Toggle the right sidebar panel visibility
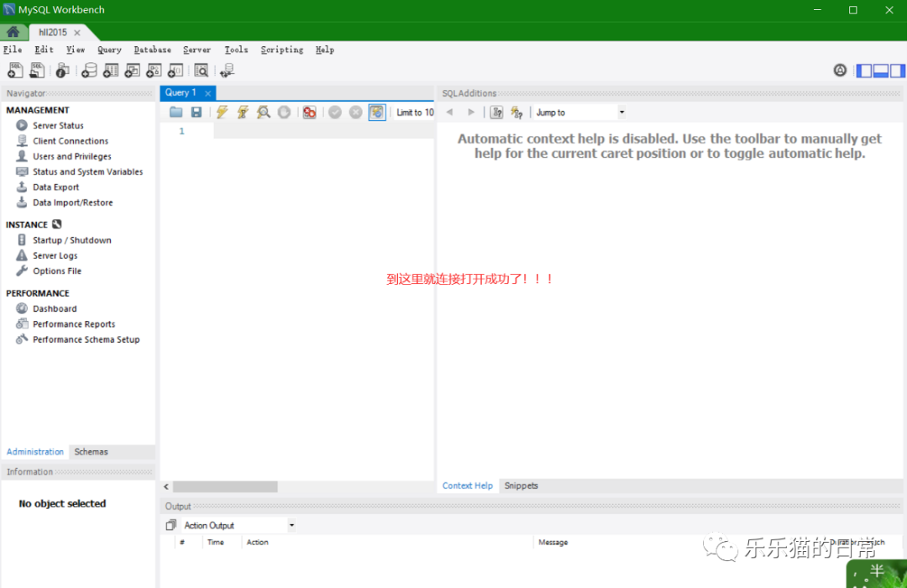Image resolution: width=907 pixels, height=588 pixels. pyautogui.click(x=897, y=71)
